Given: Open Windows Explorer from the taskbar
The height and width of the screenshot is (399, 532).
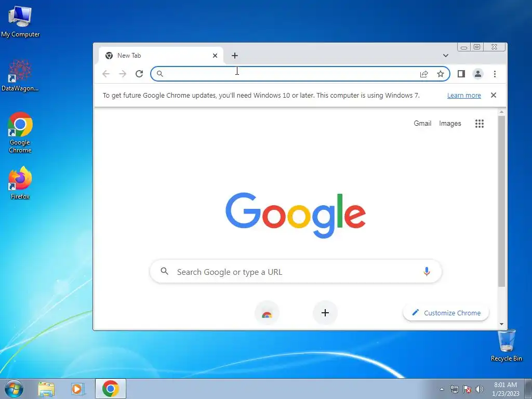Looking at the screenshot, I should (x=46, y=389).
